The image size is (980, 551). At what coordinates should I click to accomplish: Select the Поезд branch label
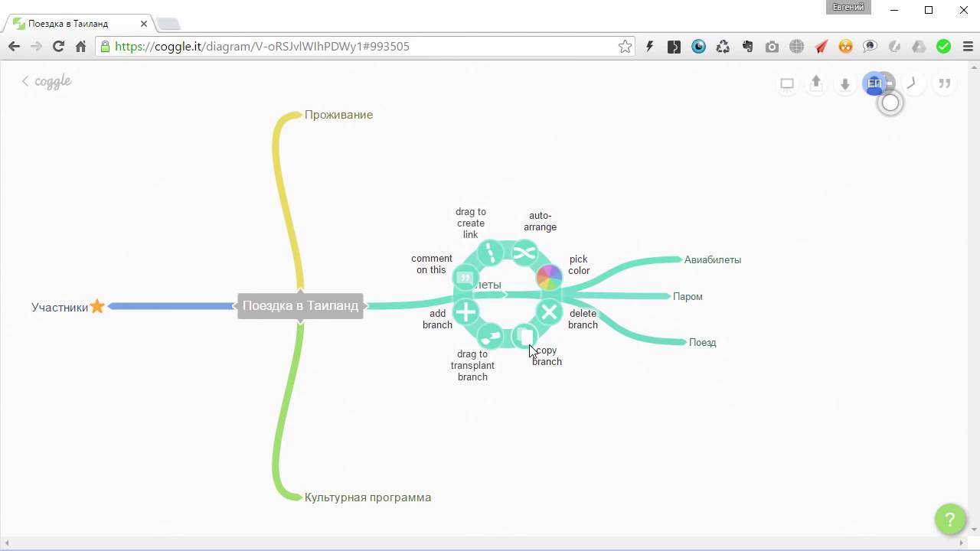(702, 342)
